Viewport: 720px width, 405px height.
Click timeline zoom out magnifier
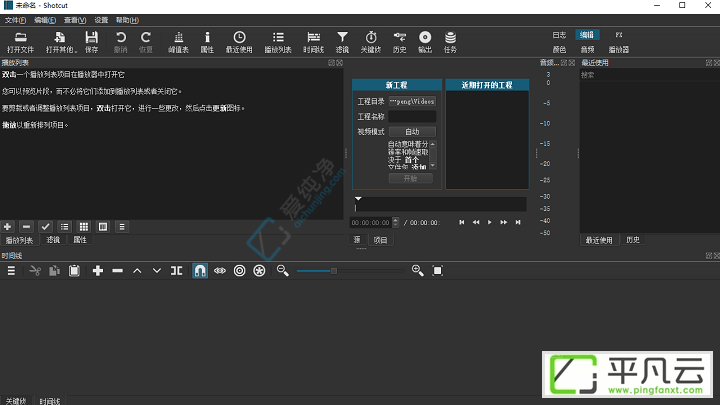[x=282, y=271]
